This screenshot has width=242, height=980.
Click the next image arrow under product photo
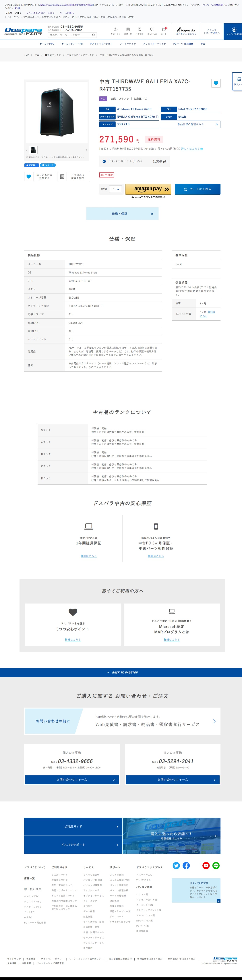tap(87, 150)
